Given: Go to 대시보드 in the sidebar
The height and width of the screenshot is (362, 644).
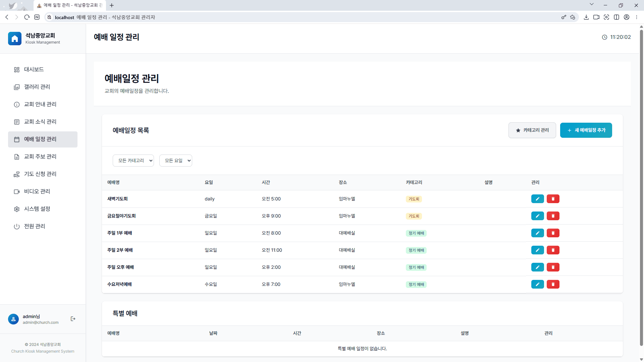Looking at the screenshot, I should tap(34, 69).
